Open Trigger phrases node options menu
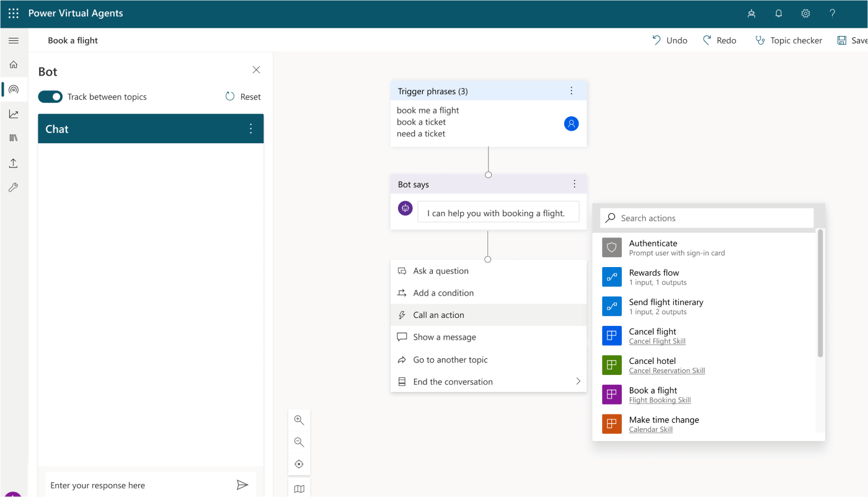The height and width of the screenshot is (497, 868). [572, 91]
